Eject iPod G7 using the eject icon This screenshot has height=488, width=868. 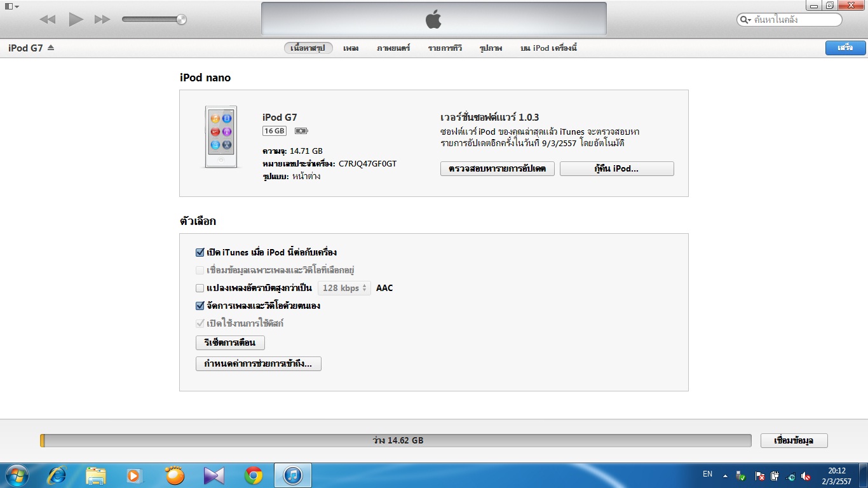(x=51, y=48)
